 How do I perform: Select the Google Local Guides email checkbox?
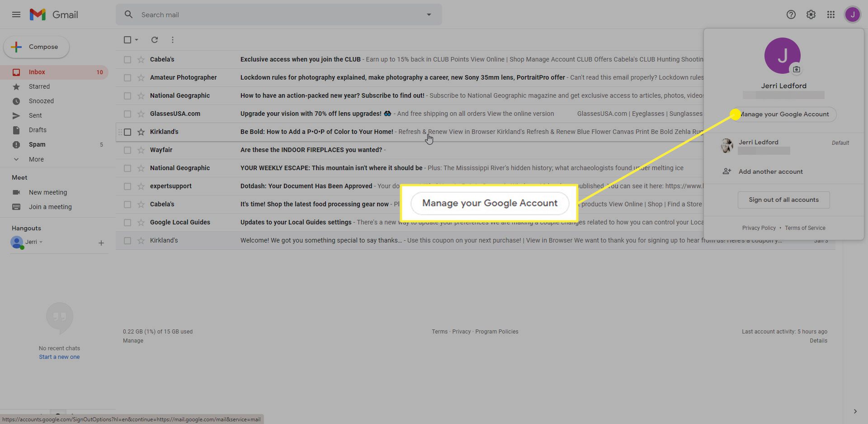[127, 222]
